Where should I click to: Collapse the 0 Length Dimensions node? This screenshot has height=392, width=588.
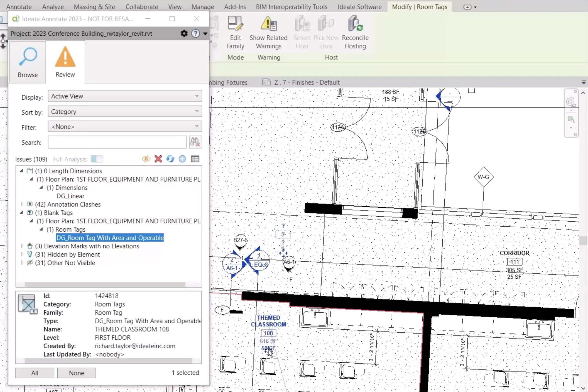[21, 171]
